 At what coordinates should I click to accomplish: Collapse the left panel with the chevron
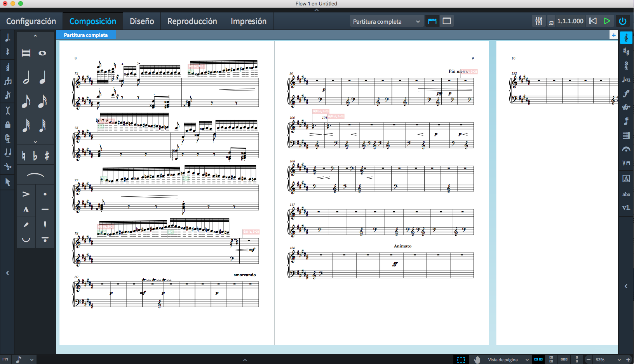tap(7, 273)
